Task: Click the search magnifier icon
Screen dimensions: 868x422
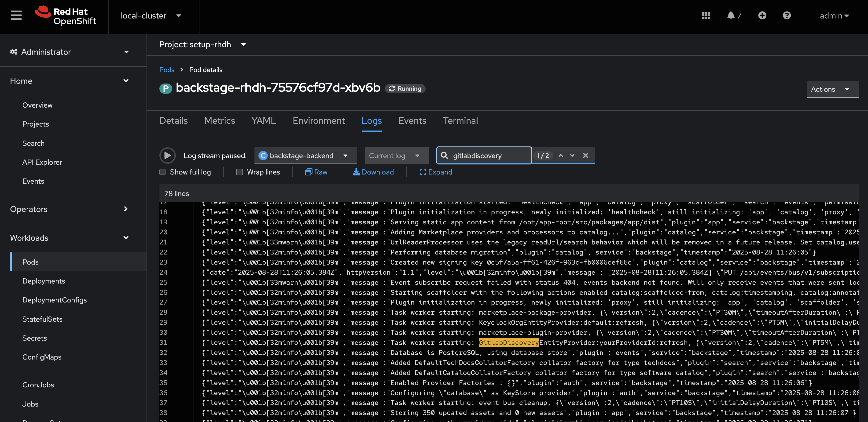Action: point(445,155)
